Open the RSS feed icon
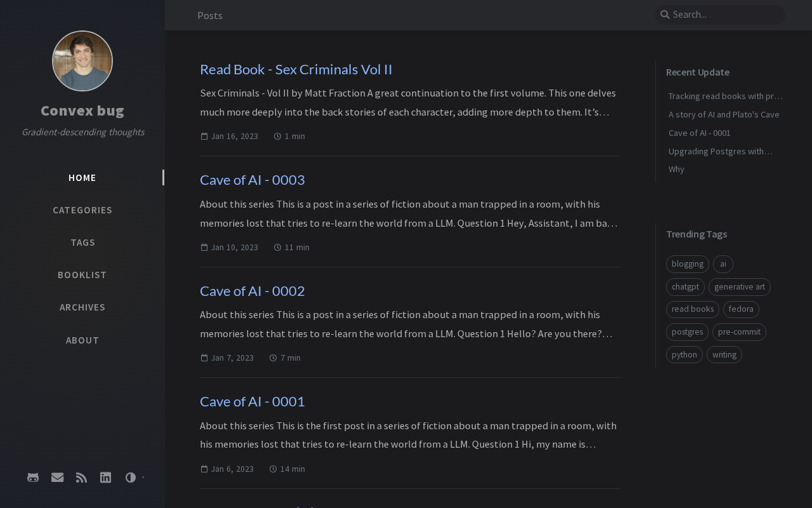 81,478
